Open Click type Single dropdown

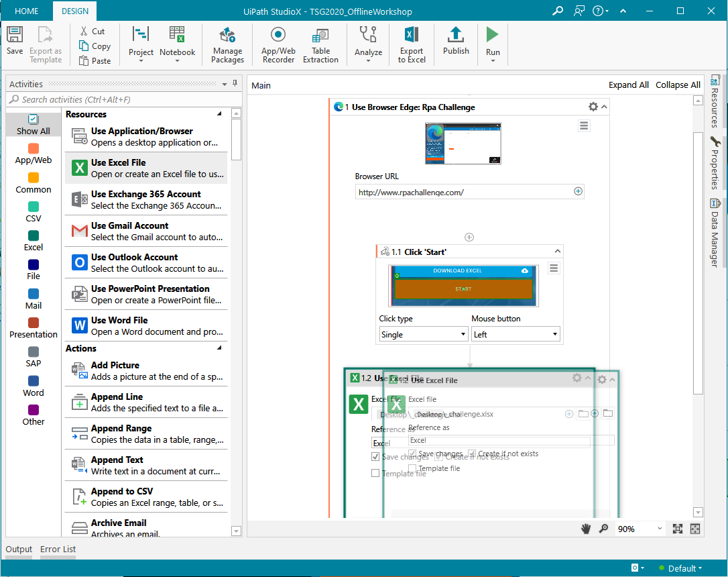tap(423, 335)
